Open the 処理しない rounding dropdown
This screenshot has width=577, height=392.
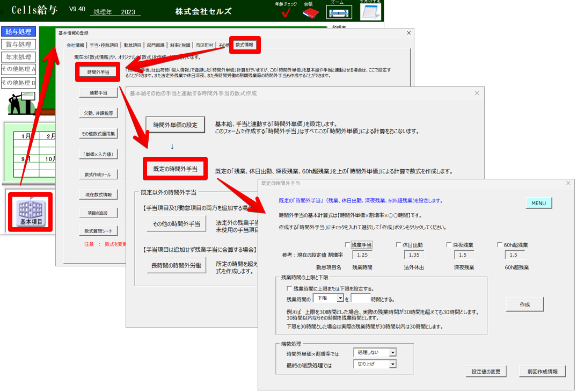point(375,353)
